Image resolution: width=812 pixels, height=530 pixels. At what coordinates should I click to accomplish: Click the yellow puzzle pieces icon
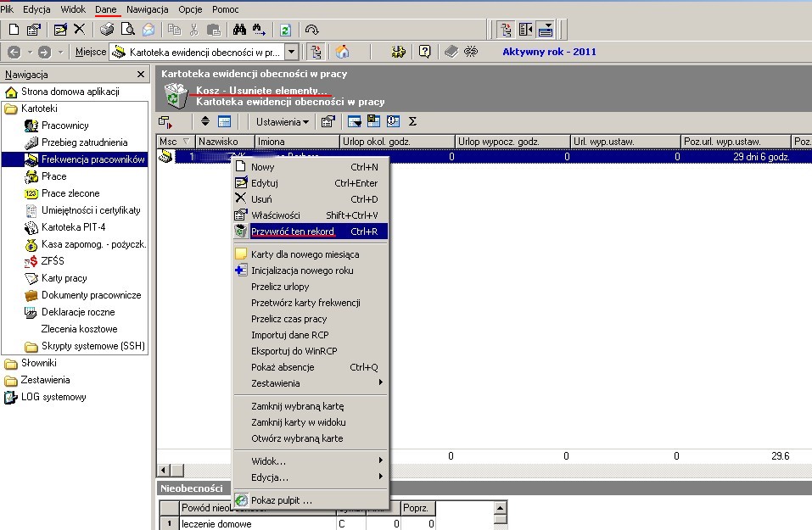pos(398,52)
